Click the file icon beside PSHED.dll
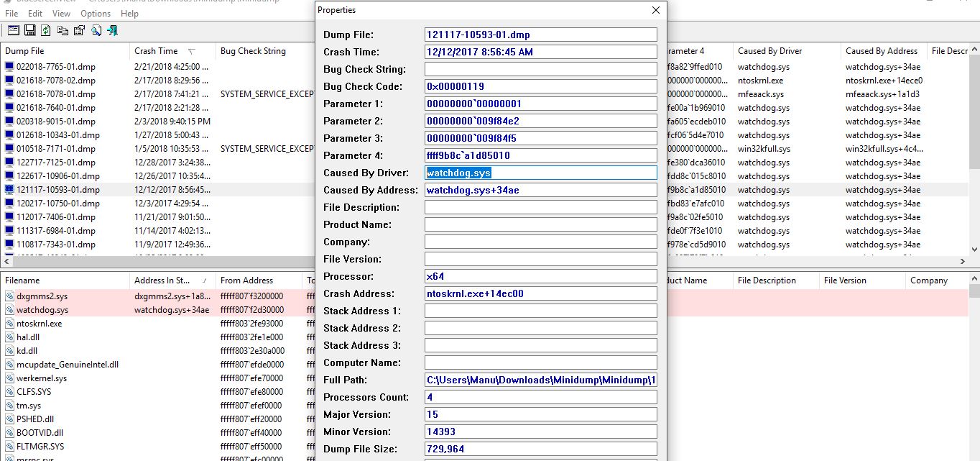This screenshot has width=980, height=461. pyautogui.click(x=9, y=419)
